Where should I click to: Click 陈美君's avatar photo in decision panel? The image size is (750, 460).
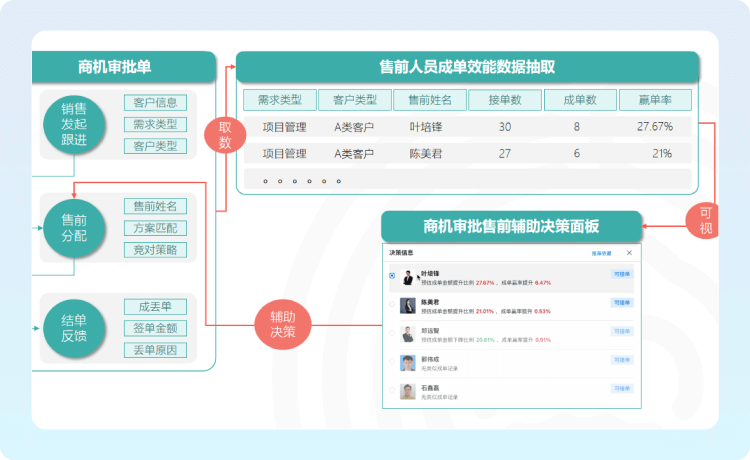[408, 306]
